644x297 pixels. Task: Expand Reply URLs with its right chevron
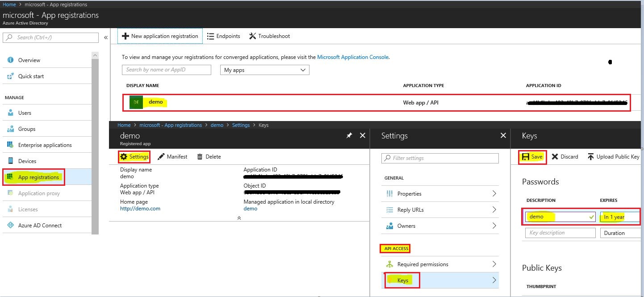tap(494, 209)
